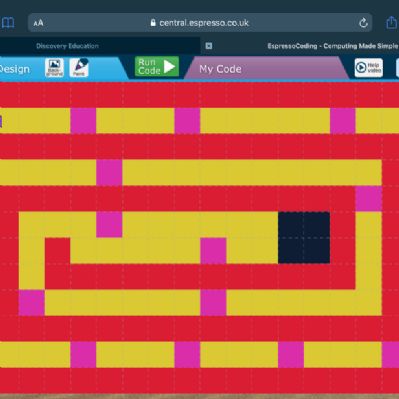Click the red square inside the yellow loop
Viewport: 399px width, 399px height.
(x=57, y=250)
